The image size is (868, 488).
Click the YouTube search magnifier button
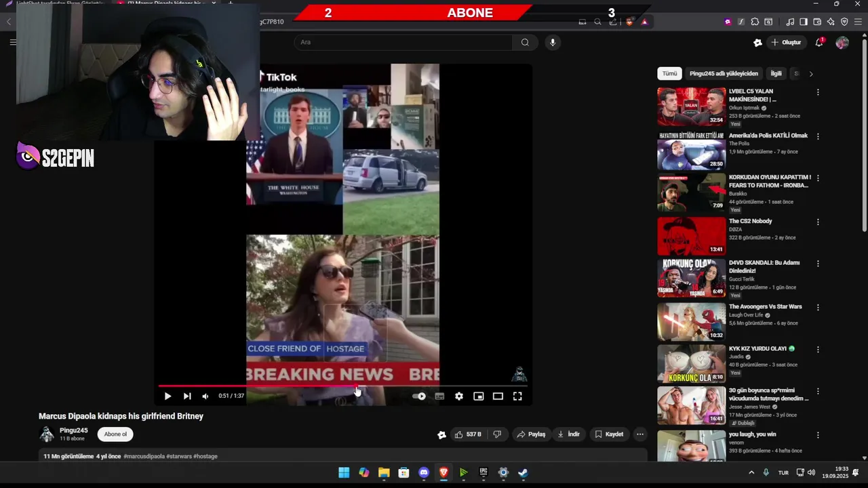point(525,42)
